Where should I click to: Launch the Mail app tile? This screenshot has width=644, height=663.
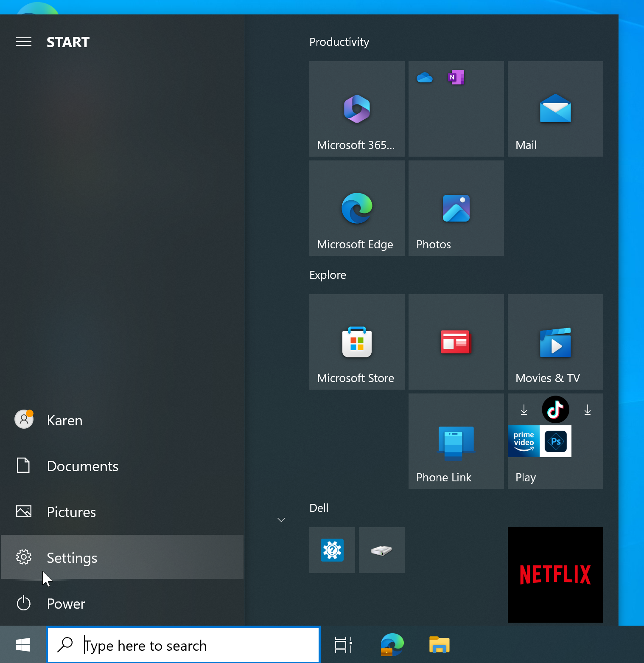click(555, 109)
